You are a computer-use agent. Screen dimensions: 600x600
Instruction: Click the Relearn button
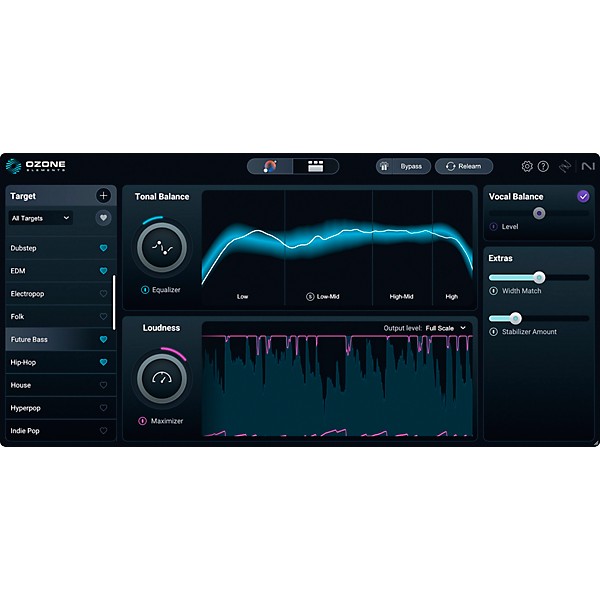point(464,166)
